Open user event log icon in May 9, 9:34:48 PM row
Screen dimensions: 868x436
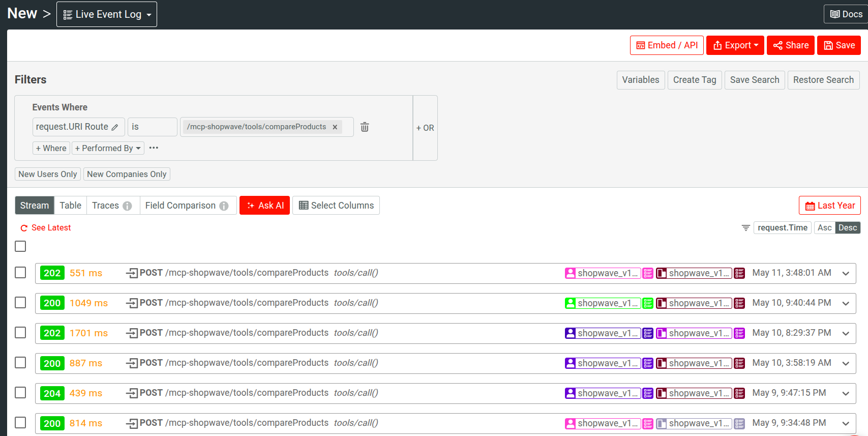coord(648,423)
